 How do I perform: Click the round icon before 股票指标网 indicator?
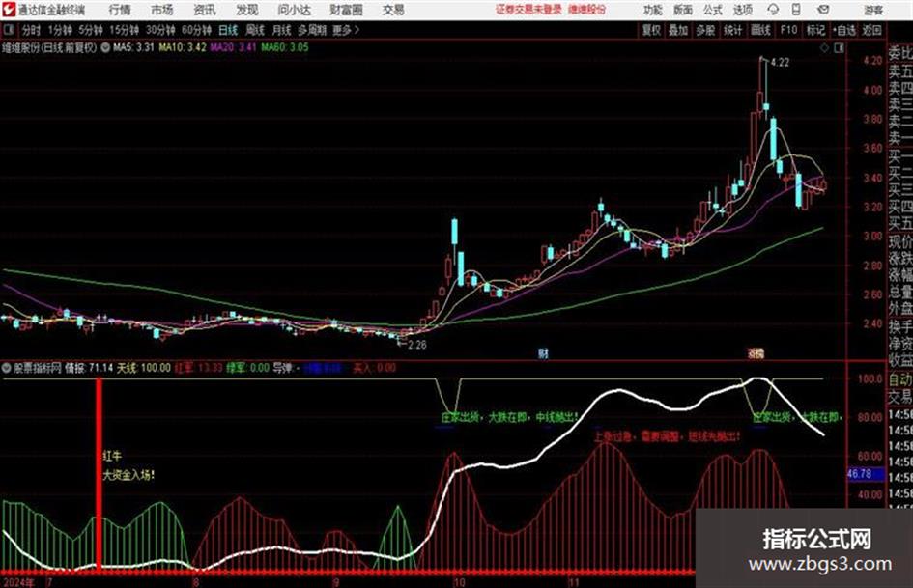click(x=7, y=368)
